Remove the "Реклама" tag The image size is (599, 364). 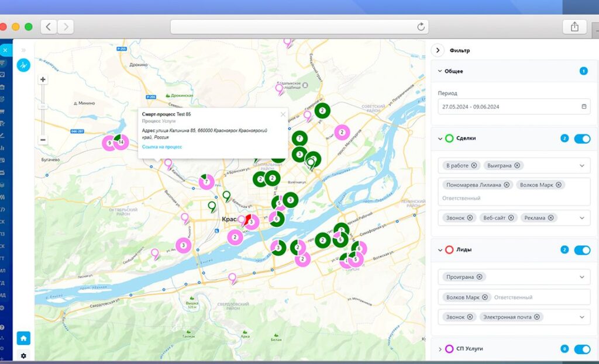[551, 217]
